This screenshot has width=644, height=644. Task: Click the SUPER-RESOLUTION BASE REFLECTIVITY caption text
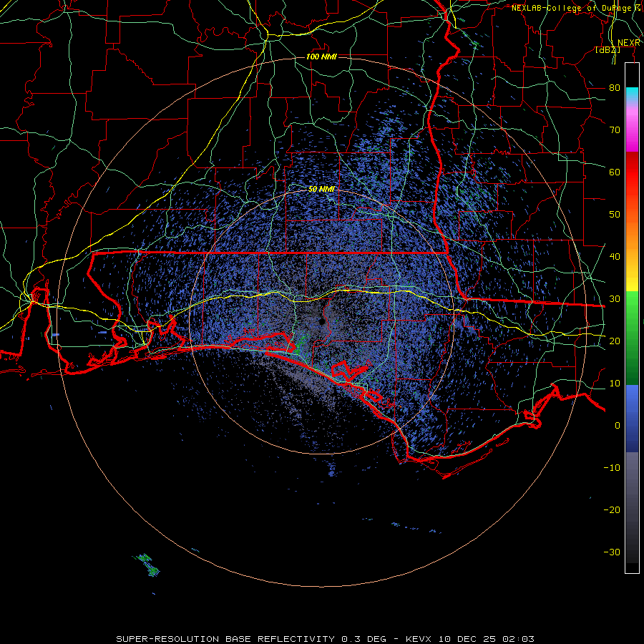click(225, 639)
